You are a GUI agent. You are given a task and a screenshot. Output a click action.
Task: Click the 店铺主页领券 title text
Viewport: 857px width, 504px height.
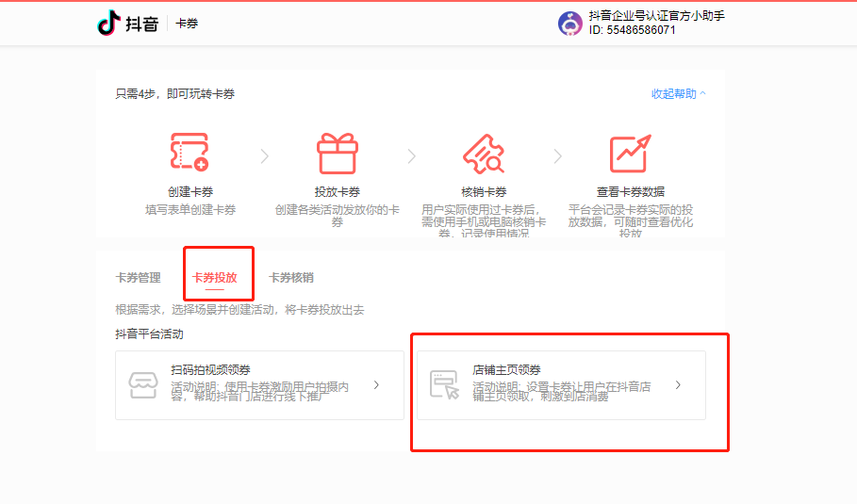click(x=506, y=370)
